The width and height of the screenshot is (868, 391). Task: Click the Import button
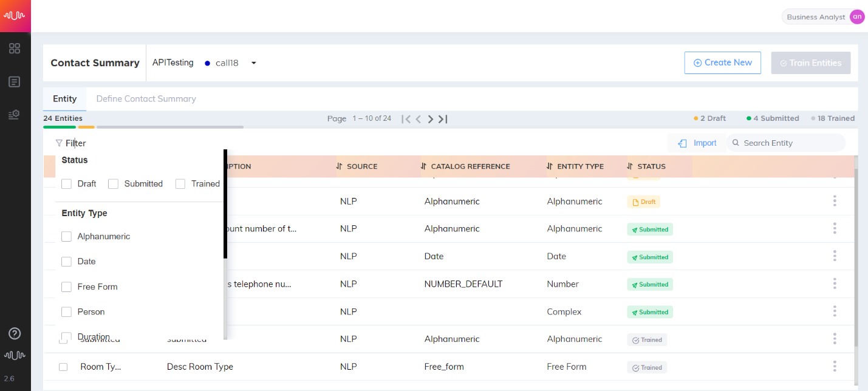click(697, 143)
